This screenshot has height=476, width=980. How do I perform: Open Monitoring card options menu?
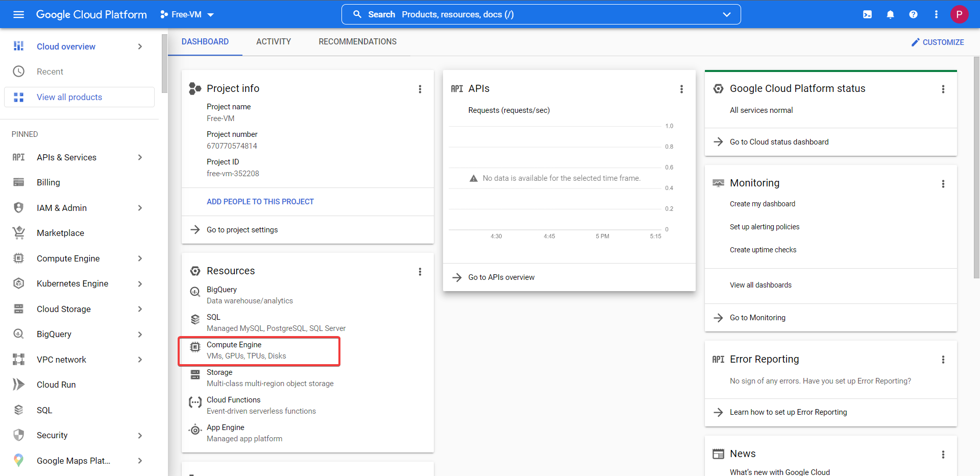click(943, 184)
